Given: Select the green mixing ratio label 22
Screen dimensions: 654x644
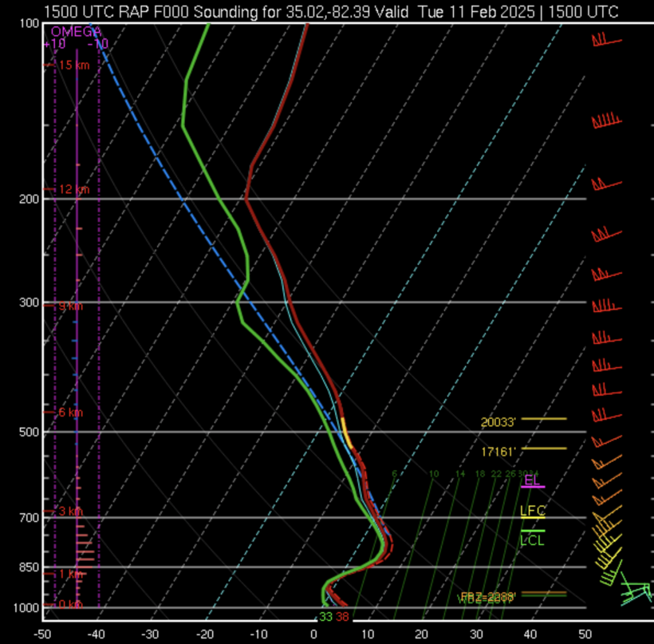Looking at the screenshot, I should (x=496, y=474).
